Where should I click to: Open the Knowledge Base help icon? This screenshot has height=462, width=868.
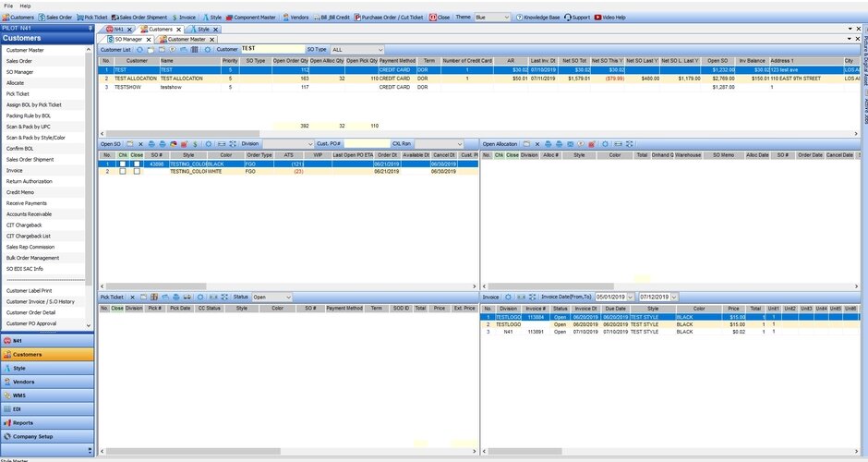coord(537,18)
